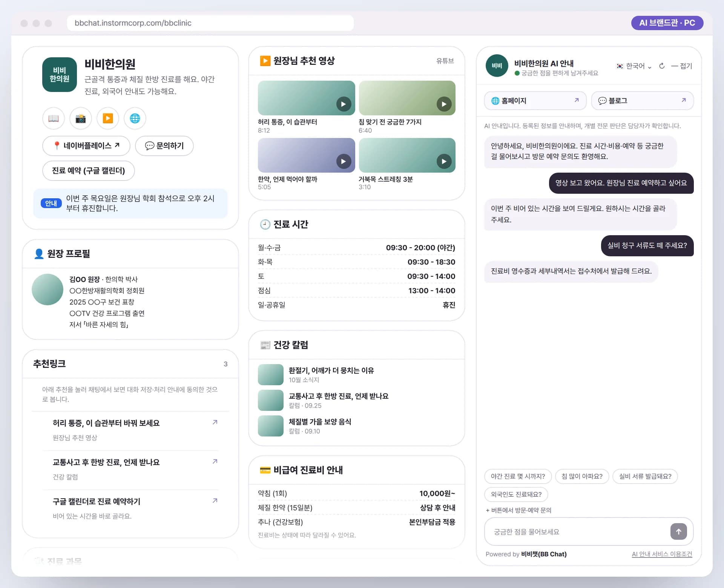This screenshot has height=588, width=724.
Task: Click the 원장 profile photo
Action: click(48, 289)
